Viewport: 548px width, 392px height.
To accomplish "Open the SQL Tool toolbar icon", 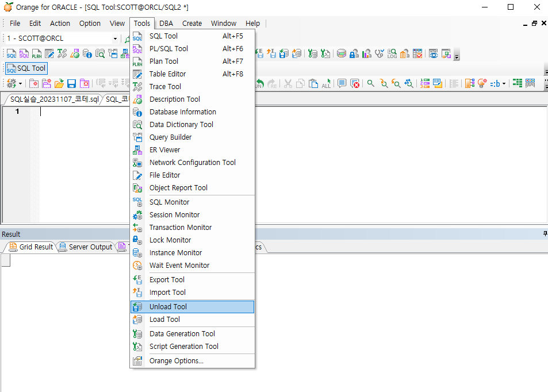I will [x=11, y=54].
